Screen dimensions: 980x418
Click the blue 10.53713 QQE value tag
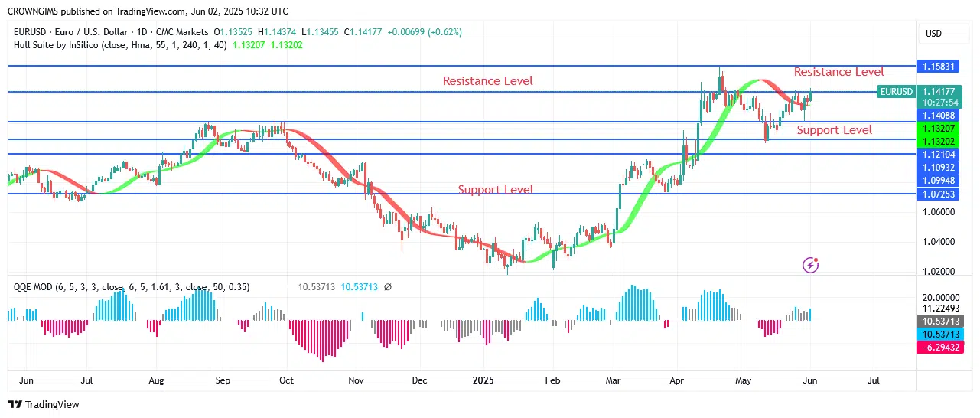click(x=938, y=335)
